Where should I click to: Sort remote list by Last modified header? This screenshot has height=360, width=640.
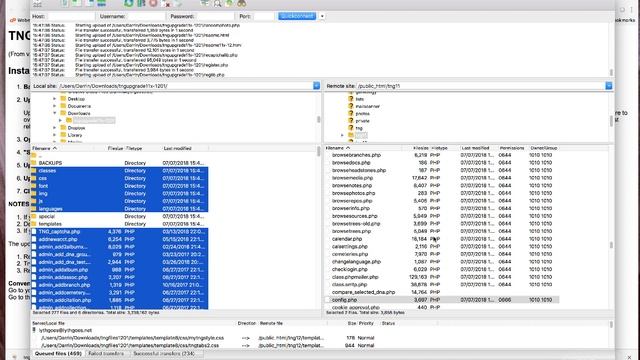tap(476, 148)
